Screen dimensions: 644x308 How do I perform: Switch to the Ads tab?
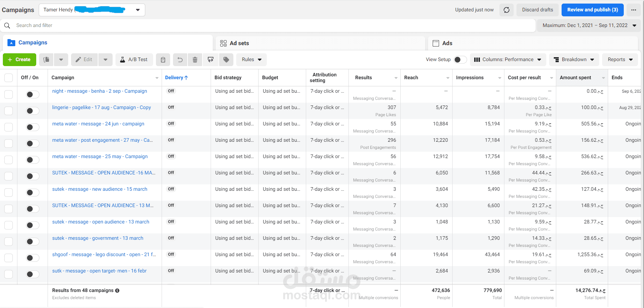[533, 43]
